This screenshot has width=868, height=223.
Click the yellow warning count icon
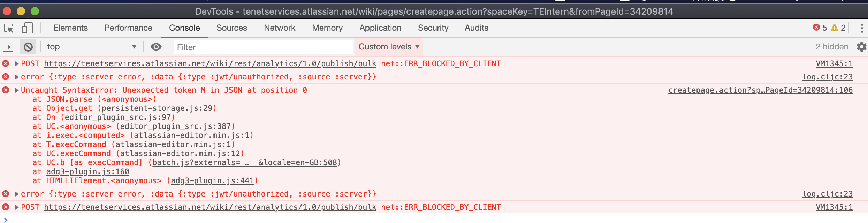[835, 28]
